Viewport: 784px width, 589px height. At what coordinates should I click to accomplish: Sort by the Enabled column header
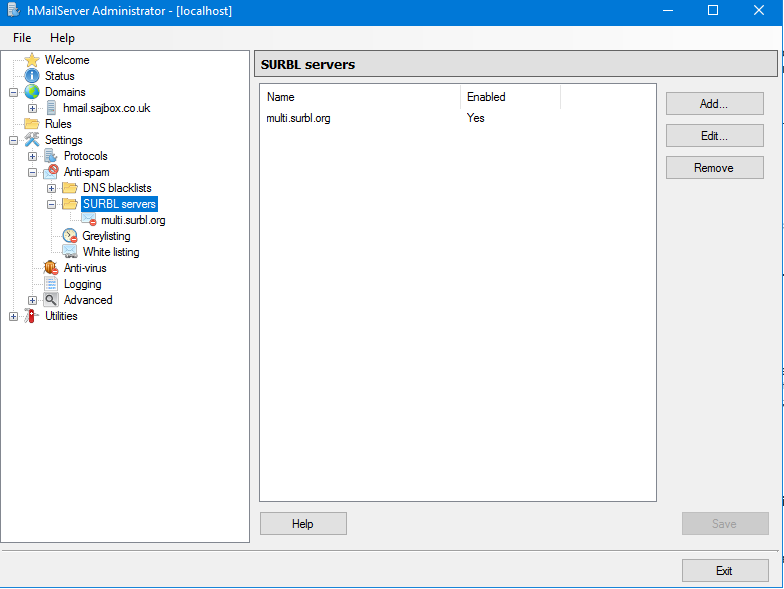510,97
